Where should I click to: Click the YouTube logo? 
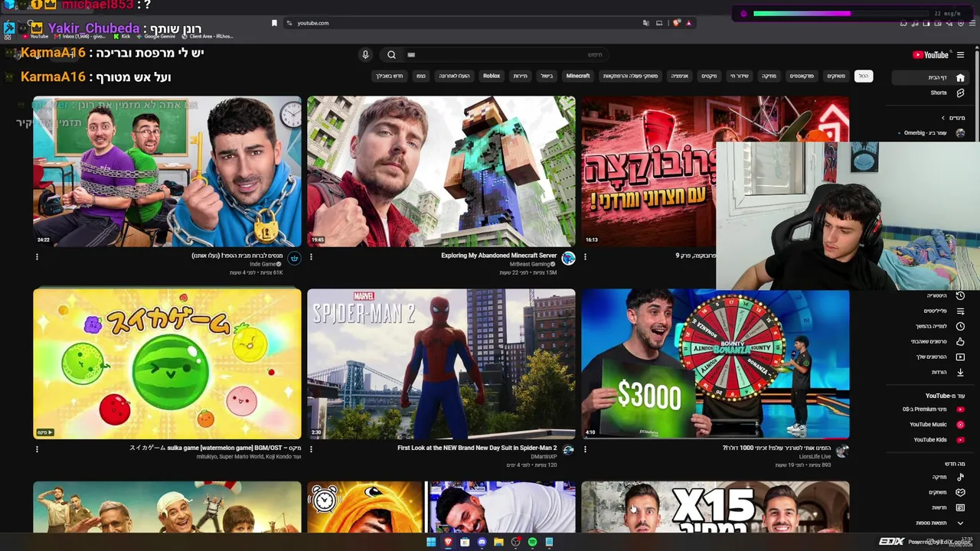click(930, 55)
